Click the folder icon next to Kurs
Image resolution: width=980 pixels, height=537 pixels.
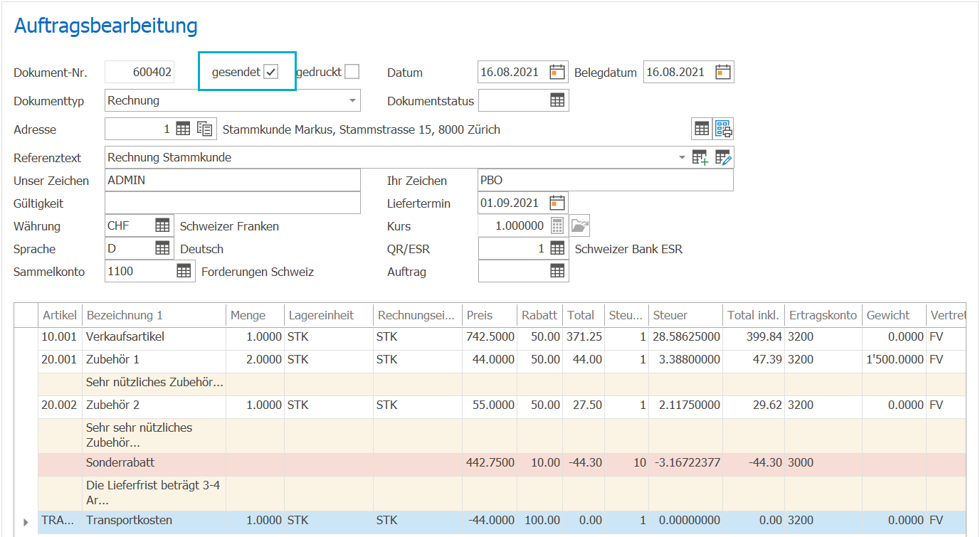pyautogui.click(x=581, y=225)
